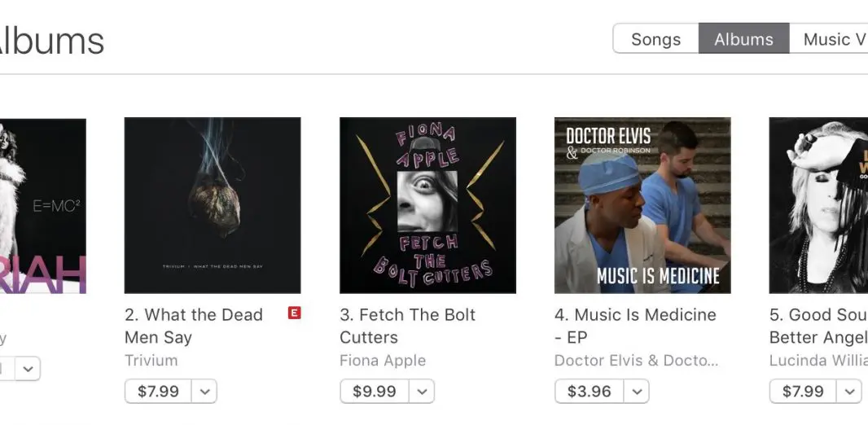Viewport: 868px width, 425px height.
Task: Expand options arrow beside Trivium $7.99 price
Action: [x=205, y=392]
